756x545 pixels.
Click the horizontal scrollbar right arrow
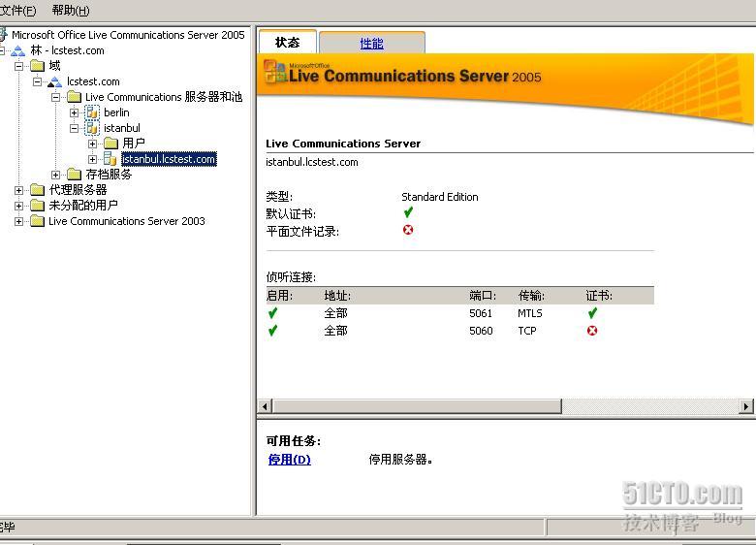[746, 406]
